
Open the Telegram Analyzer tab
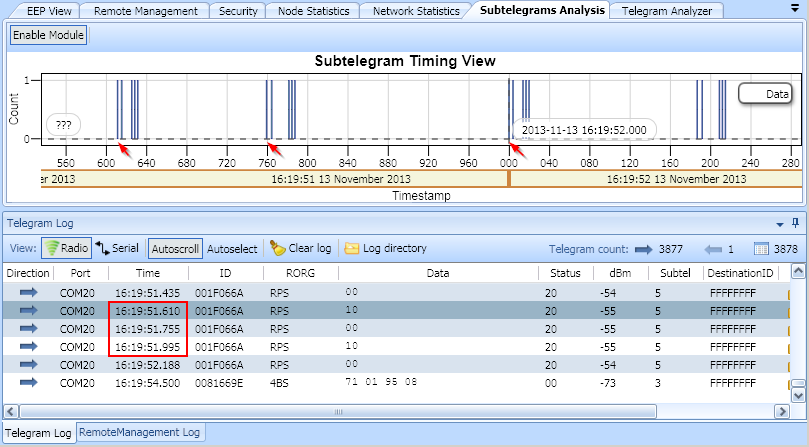tap(666, 11)
